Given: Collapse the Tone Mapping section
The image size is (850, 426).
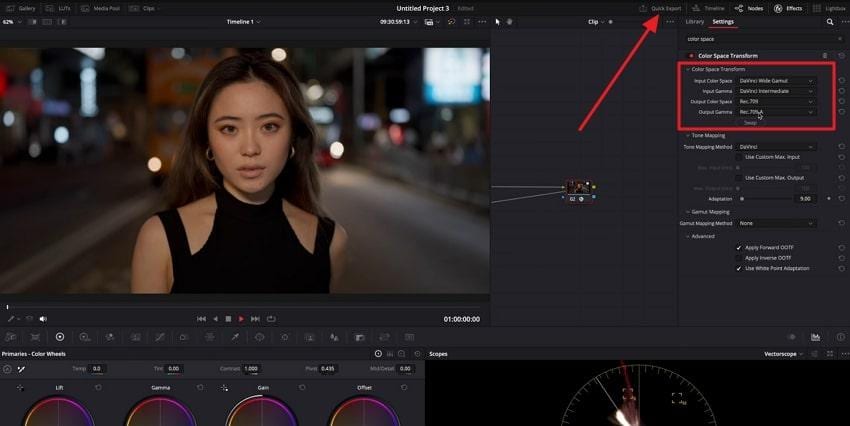Looking at the screenshot, I should (688, 135).
